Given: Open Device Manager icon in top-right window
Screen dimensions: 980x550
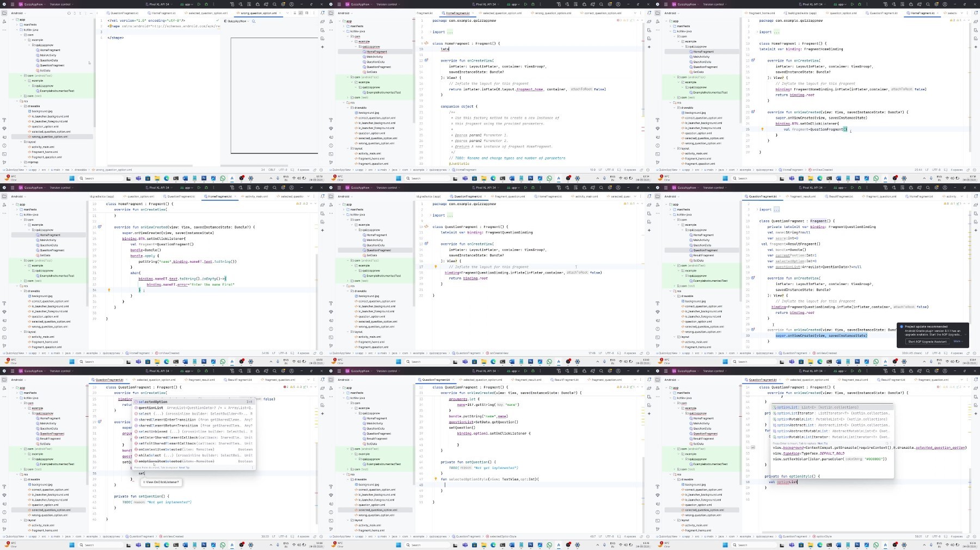Looking at the screenshot, I should pyautogui.click(x=976, y=30).
